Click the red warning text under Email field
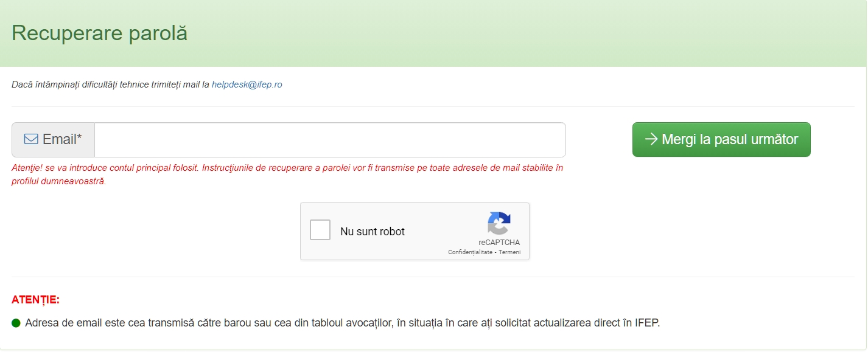Image resolution: width=868 pixels, height=352 pixels. 287,168
